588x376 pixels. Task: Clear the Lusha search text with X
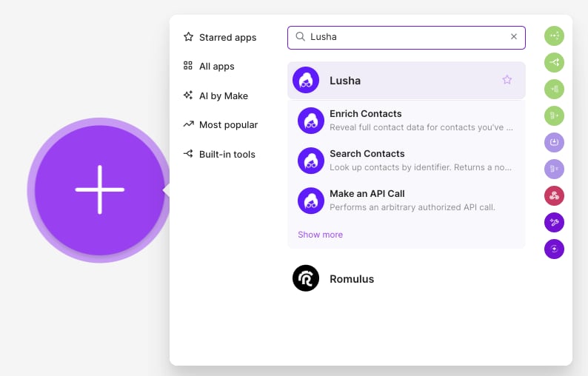[x=514, y=36]
